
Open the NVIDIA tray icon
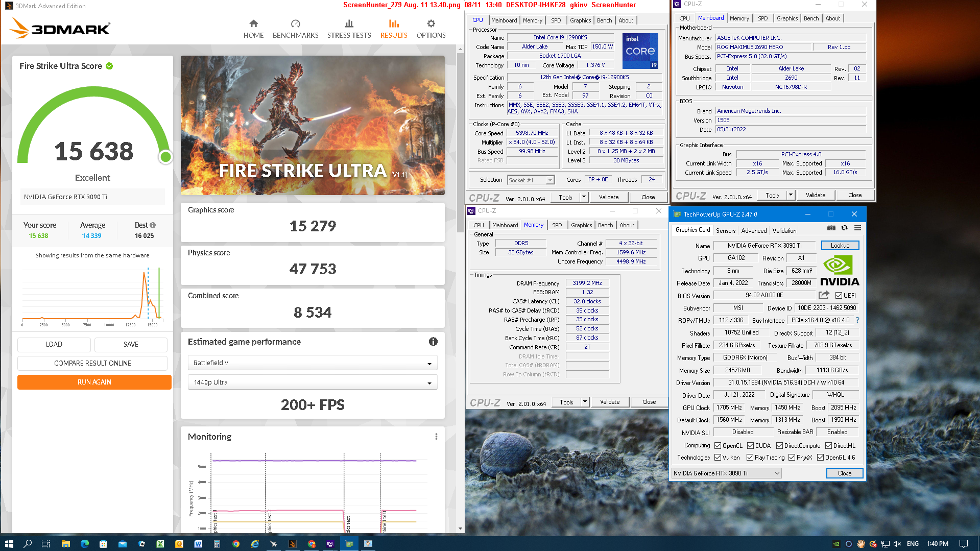(836, 544)
